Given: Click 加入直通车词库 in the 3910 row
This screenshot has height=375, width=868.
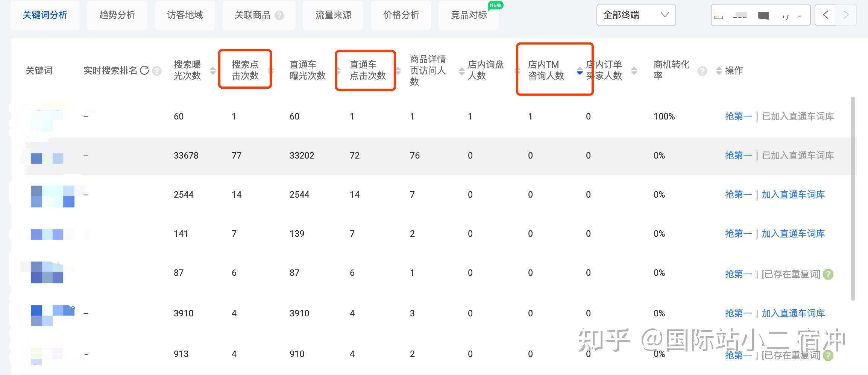Looking at the screenshot, I should [x=793, y=313].
